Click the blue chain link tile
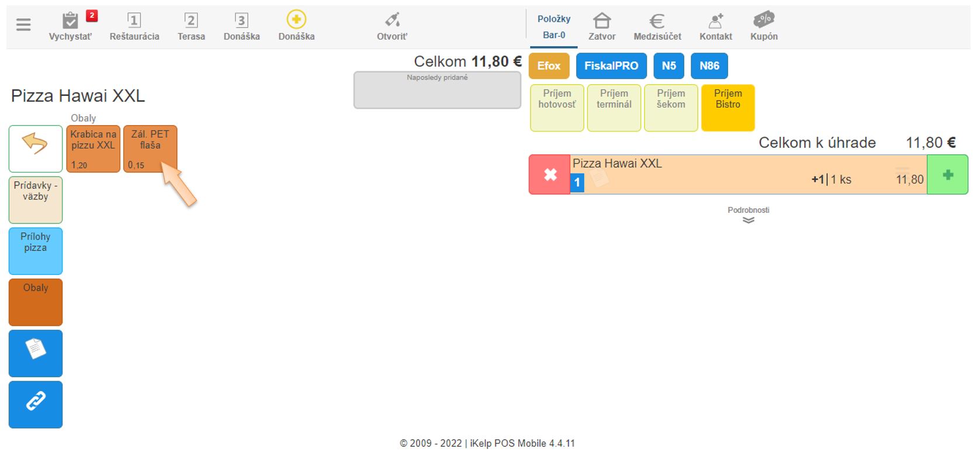The width and height of the screenshot is (980, 455). point(35,404)
